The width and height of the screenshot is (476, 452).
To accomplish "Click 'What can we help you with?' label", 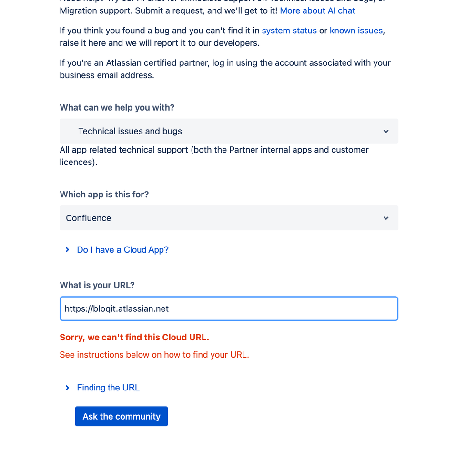I will click(117, 108).
